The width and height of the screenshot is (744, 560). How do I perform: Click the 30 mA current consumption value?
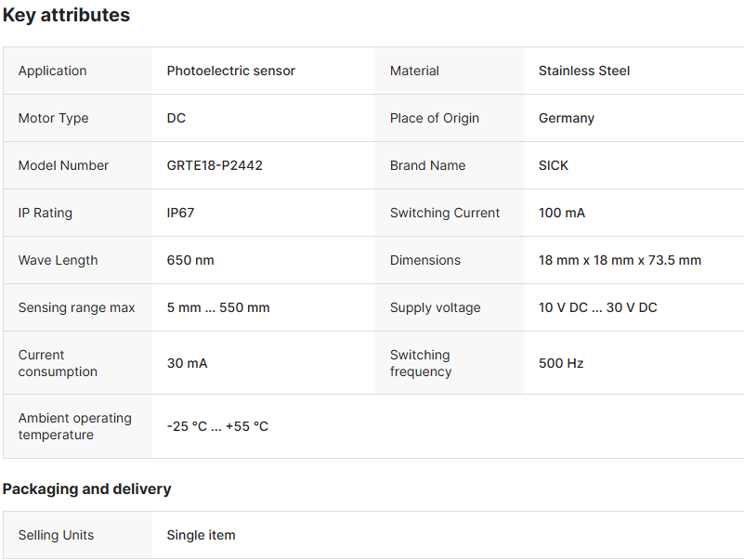tap(187, 363)
